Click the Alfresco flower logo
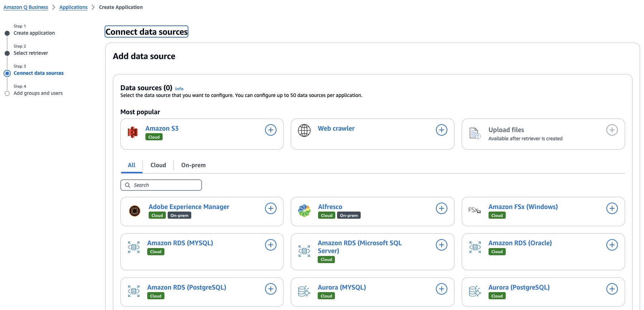Screen dimensions: 644x310 (x=304, y=210)
